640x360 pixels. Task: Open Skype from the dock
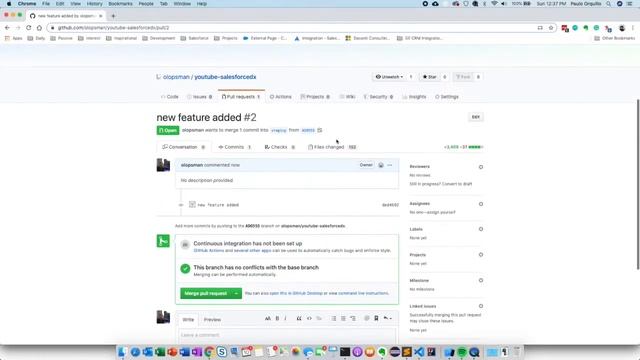pos(222,352)
